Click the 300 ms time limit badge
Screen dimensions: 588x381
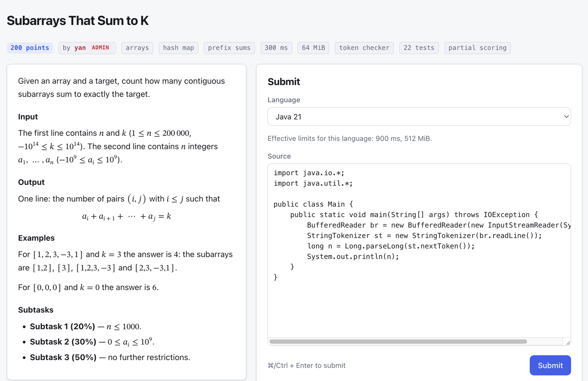coord(276,48)
